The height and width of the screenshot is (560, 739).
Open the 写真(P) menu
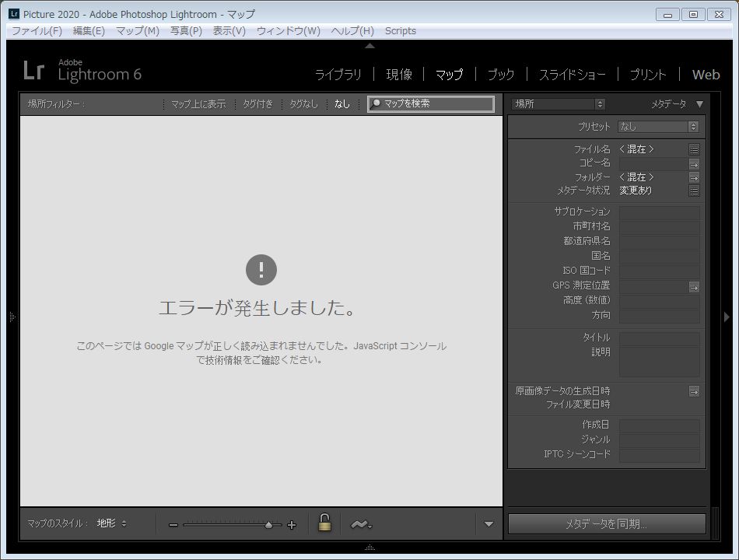tap(186, 31)
